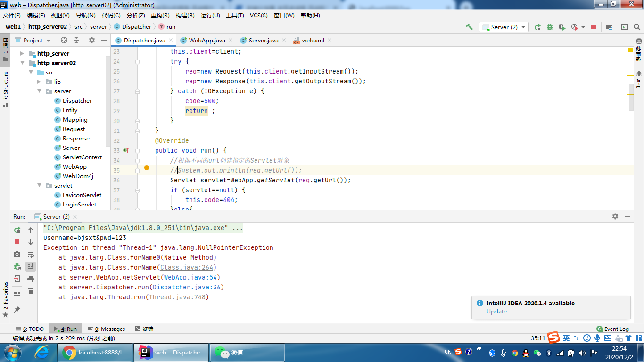The image size is (644, 362).
Task: Attach debugger icon in Run panel
Action: pos(17,266)
